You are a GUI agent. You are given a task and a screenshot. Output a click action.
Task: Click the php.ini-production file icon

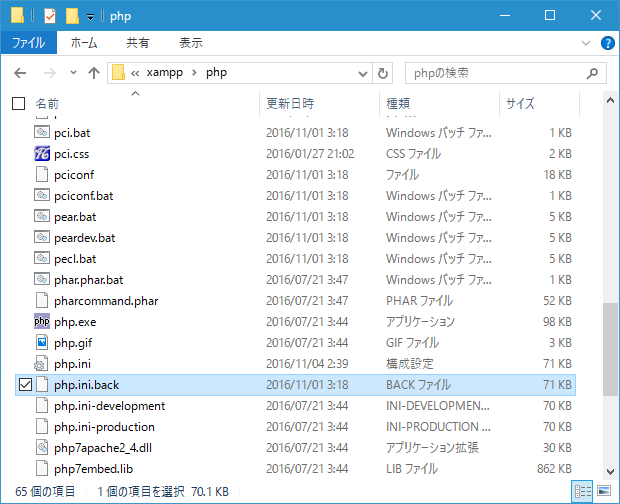42,427
